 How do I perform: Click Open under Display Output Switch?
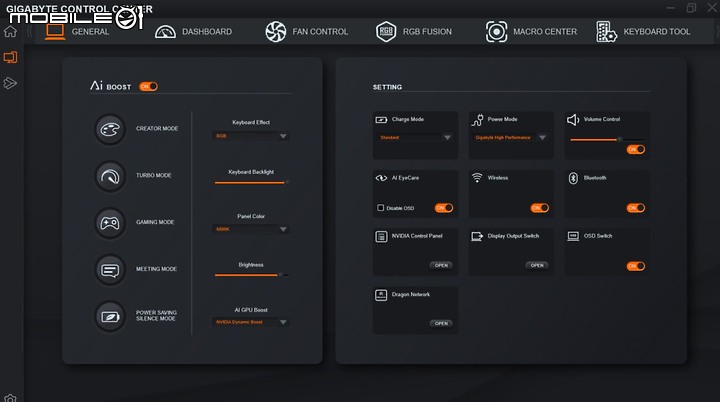537,265
